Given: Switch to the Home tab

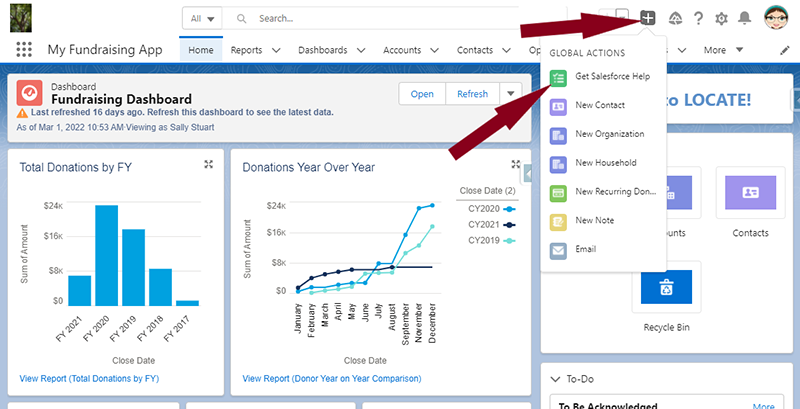Looking at the screenshot, I should click(x=201, y=50).
